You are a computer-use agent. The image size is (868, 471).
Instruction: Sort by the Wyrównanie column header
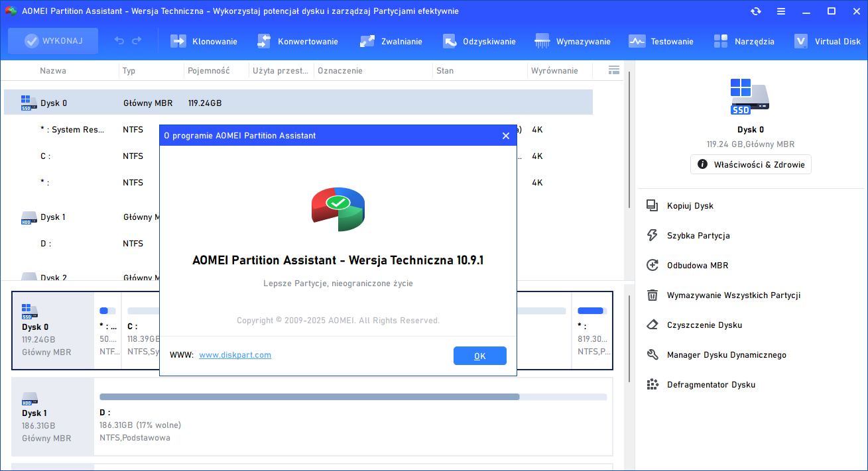click(x=554, y=71)
